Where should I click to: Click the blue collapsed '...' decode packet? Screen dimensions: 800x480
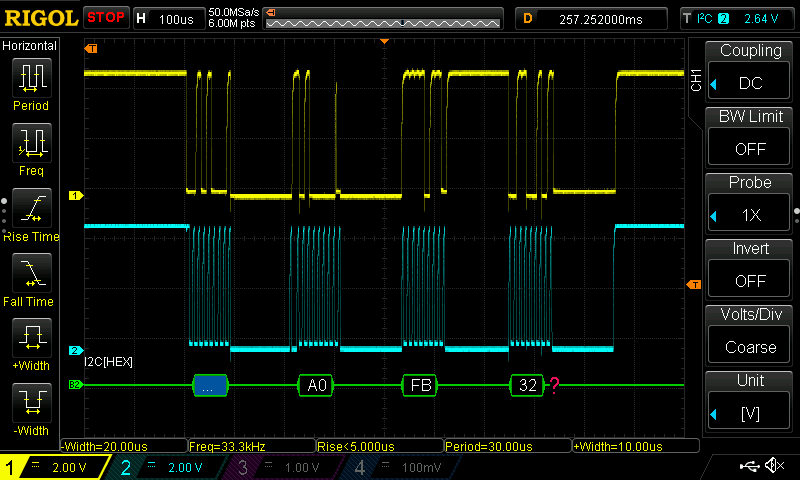[x=210, y=385]
